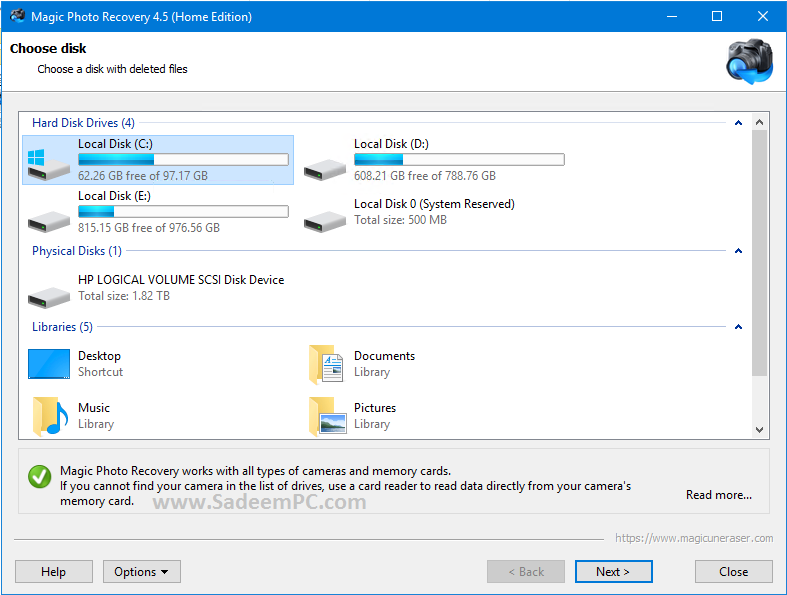
Task: Select the Local Disk (C:) drive icon
Action: point(49,165)
